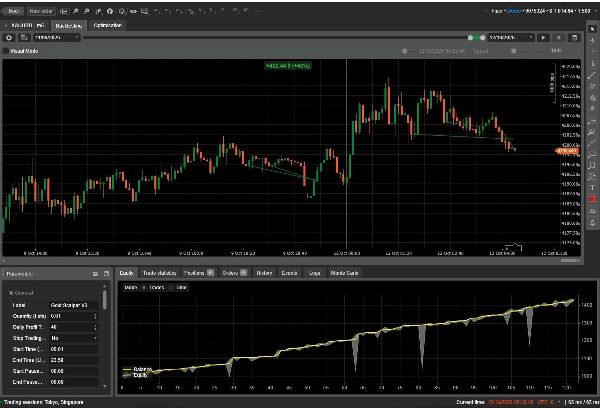Click 'Trading sessions: Tokyo, Singapore' status text
Viewport: 600px width, 408px height.
43,402
